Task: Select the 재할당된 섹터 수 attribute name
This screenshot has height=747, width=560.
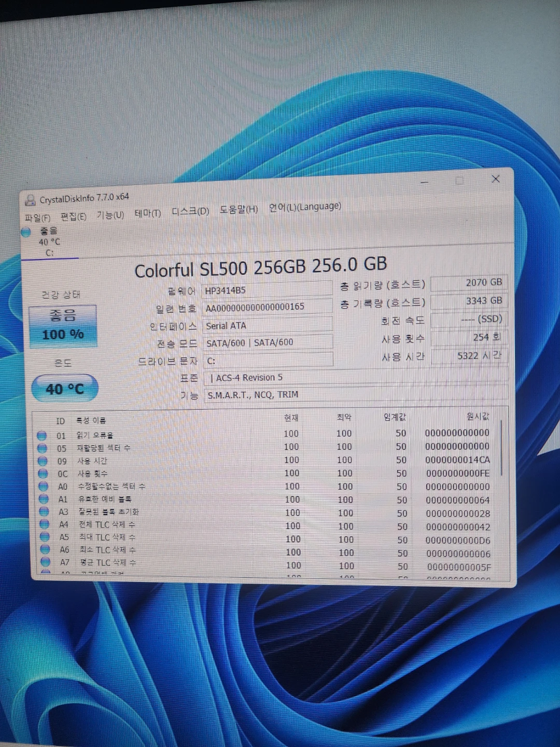Action: 104,448
